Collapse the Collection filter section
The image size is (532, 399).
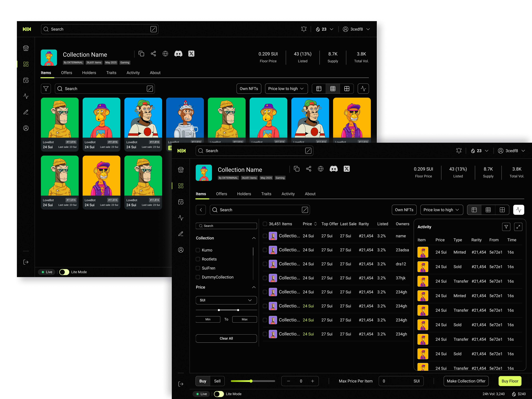click(x=254, y=238)
